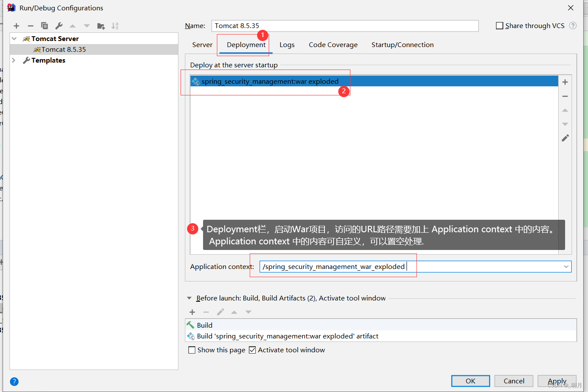Screen dimensions: 588x392
Task: Select Build artifact task in before launch list
Action: (381, 336)
